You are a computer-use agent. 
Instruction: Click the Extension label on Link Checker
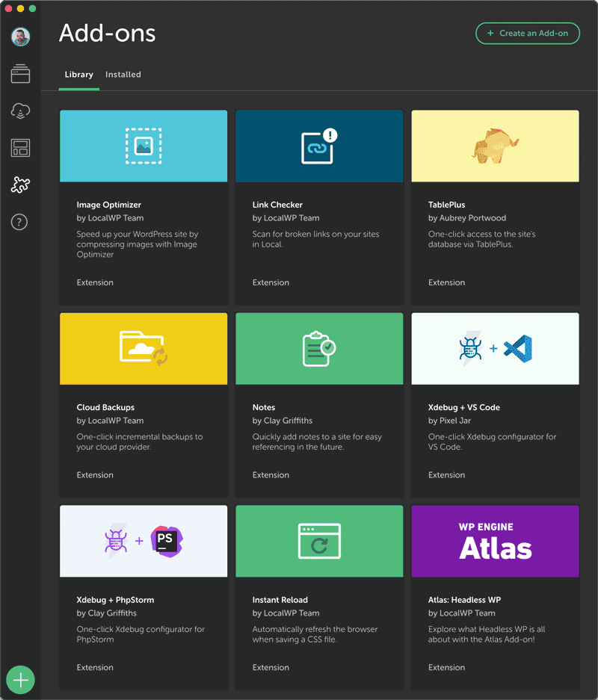pos(271,282)
